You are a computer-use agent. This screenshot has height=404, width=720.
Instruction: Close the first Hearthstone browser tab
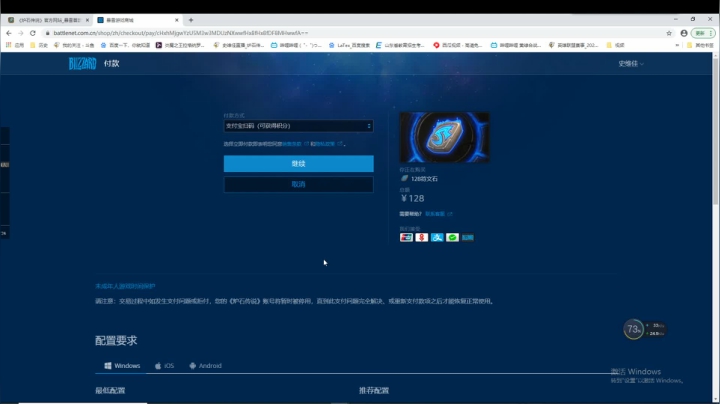tap(87, 20)
